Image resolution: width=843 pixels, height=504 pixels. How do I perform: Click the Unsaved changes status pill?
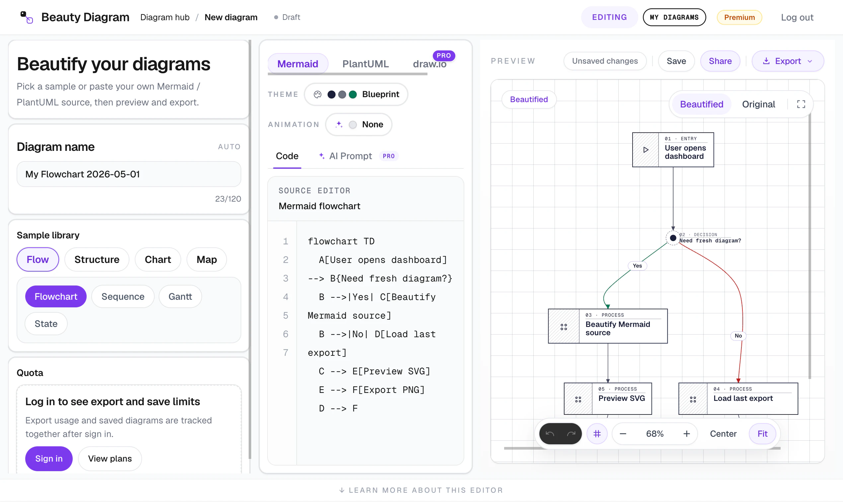coord(605,61)
